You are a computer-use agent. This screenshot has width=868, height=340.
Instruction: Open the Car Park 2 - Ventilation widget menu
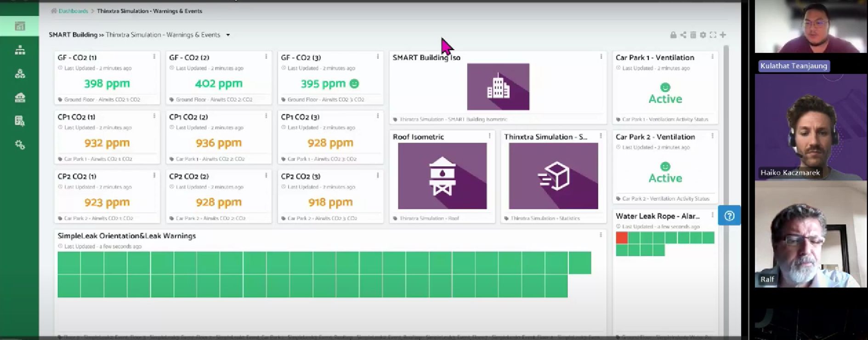(713, 136)
